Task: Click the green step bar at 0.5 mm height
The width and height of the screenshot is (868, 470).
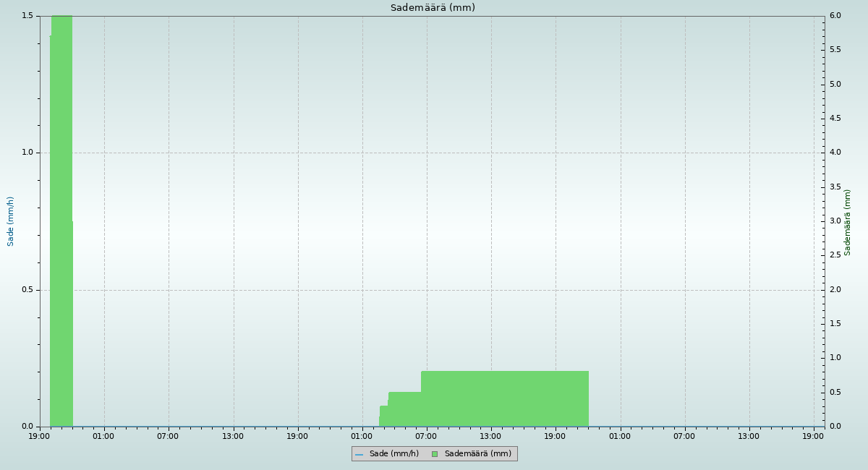Action: 404,409
